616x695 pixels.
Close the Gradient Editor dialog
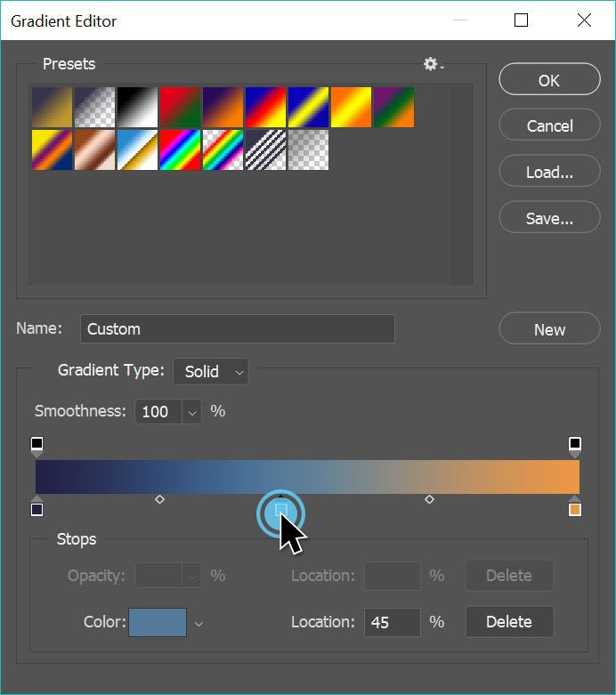coord(584,20)
